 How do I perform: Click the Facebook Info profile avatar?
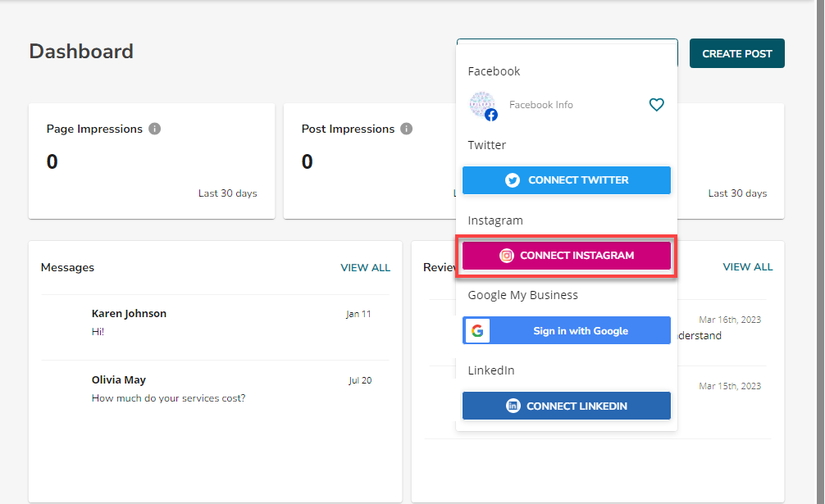click(483, 106)
